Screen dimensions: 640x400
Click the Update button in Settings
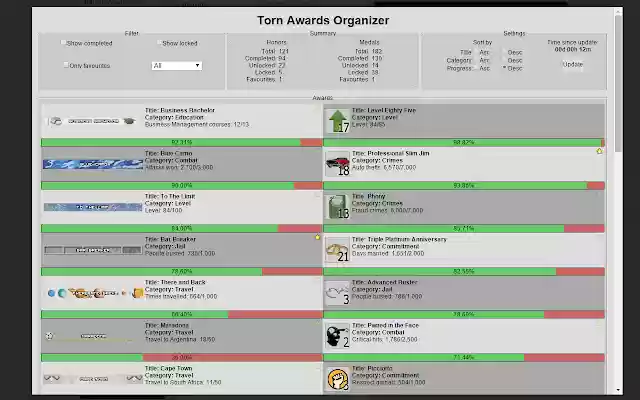click(573, 64)
